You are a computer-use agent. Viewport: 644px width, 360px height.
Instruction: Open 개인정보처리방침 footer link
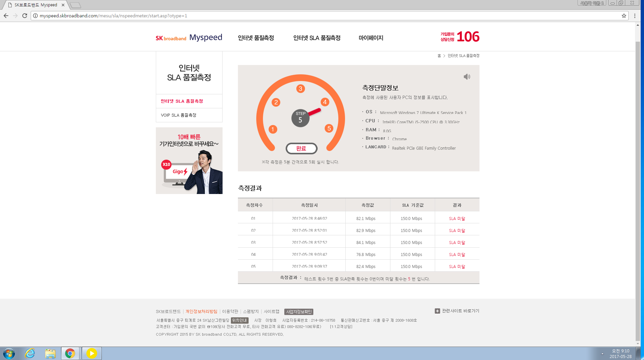(201, 311)
